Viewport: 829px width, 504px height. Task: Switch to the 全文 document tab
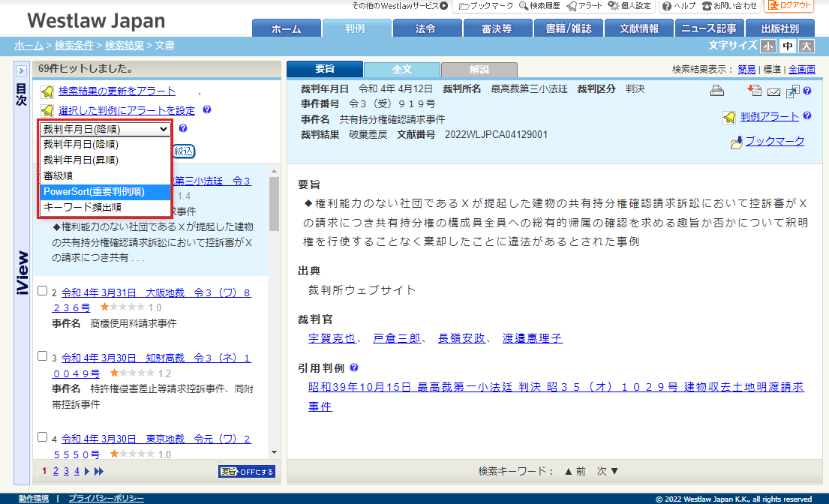click(402, 70)
